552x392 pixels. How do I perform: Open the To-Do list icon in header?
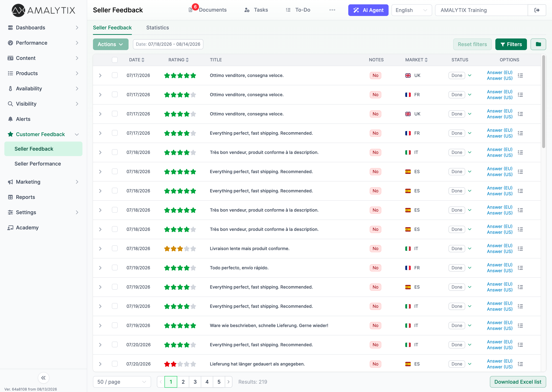(288, 10)
